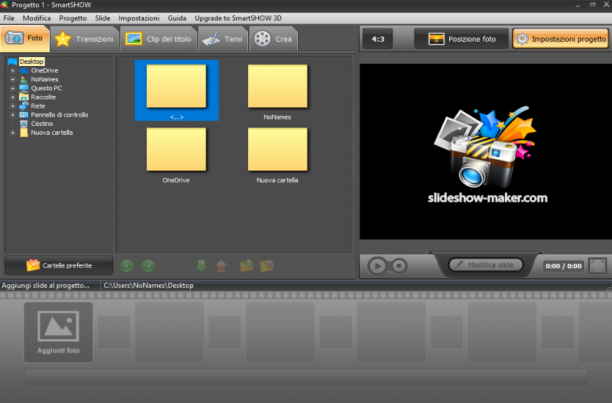Image resolution: width=612 pixels, height=403 pixels.
Task: Toggle fullscreen preview icon
Action: coord(598,266)
